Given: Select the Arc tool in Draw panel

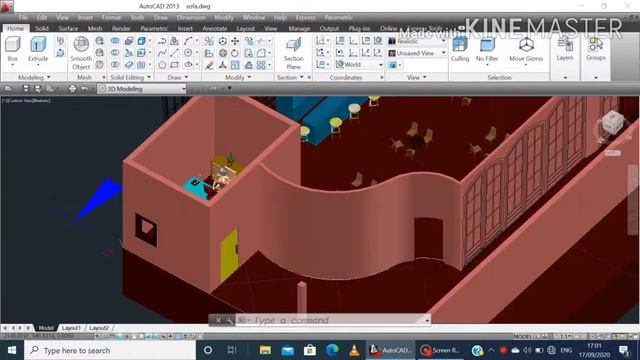Looking at the screenshot, I should coord(188,40).
